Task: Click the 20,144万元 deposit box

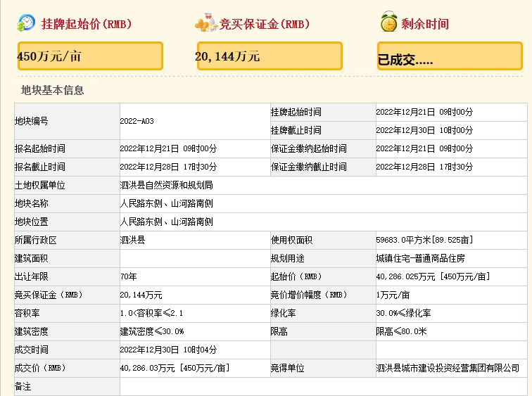Action: pos(270,56)
